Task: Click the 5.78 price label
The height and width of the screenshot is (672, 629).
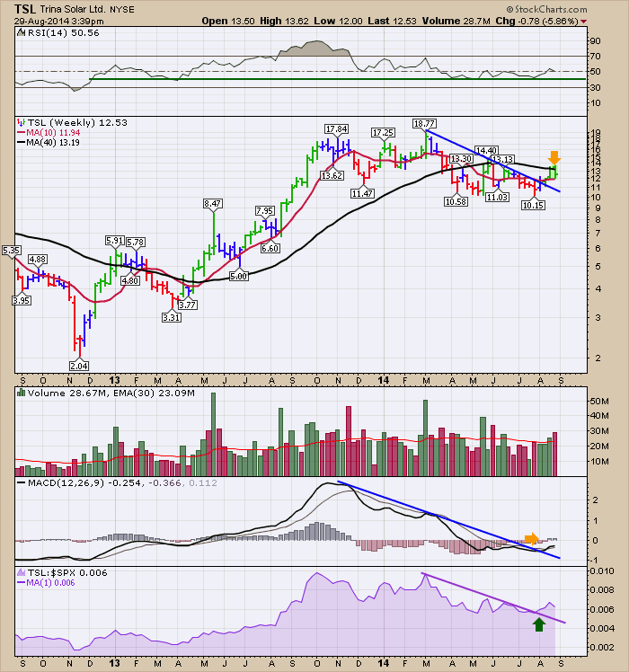Action: tap(136, 243)
